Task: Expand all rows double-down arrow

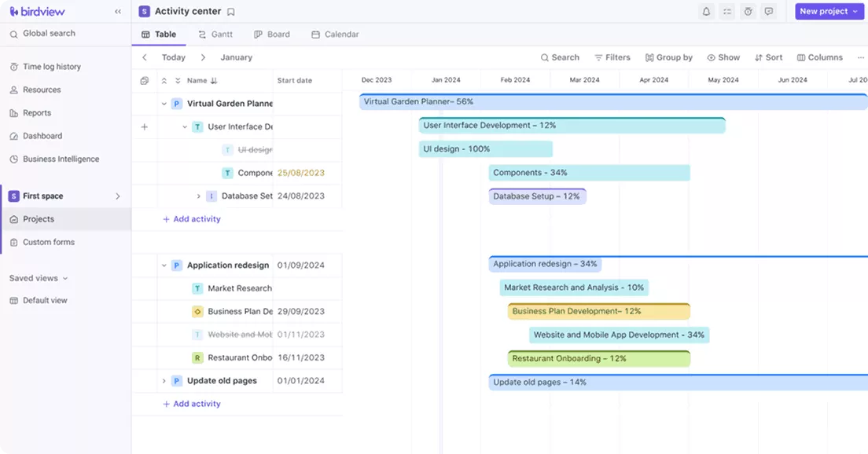Action: pos(178,81)
